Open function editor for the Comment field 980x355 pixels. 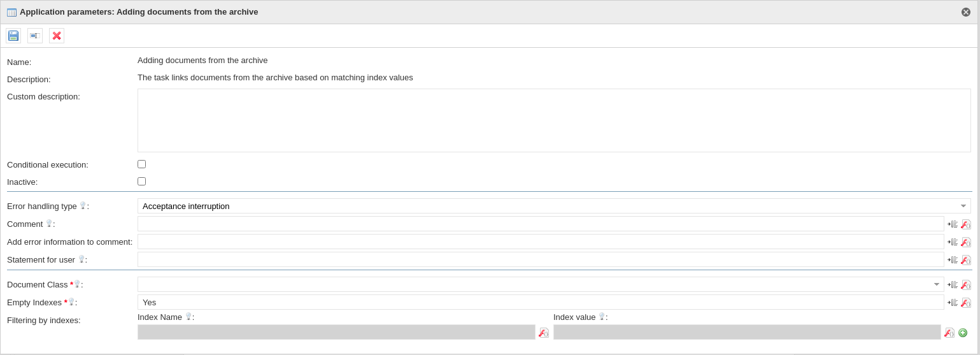(966, 224)
